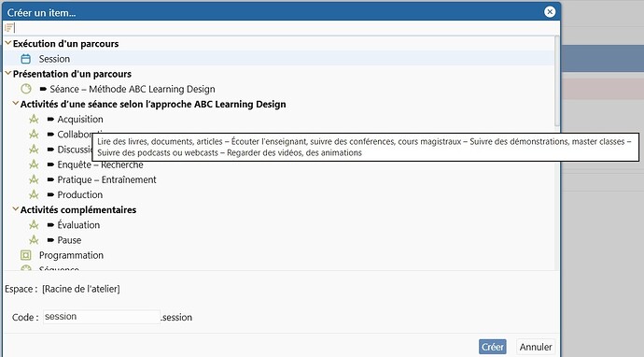The height and width of the screenshot is (357, 644).
Task: Click the Programmation square icon
Action: 26,255
